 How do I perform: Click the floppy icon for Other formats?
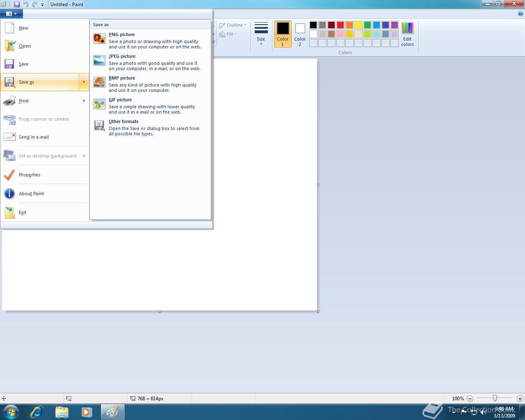click(99, 126)
